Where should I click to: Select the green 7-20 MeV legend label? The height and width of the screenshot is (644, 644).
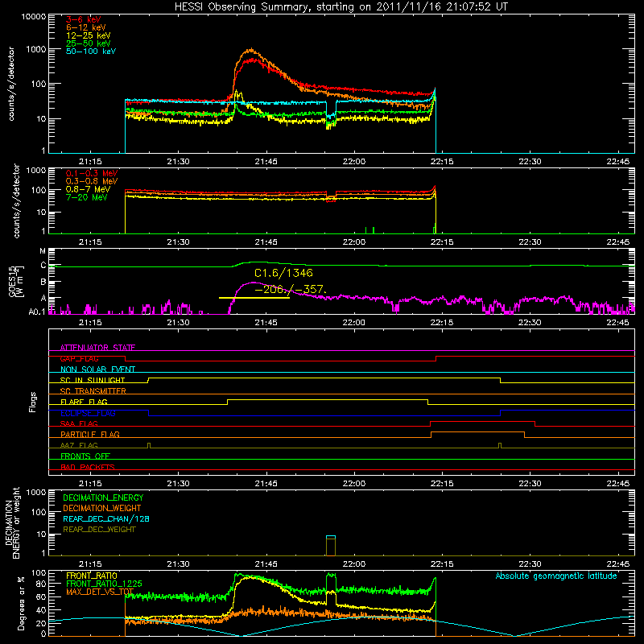[x=87, y=197]
